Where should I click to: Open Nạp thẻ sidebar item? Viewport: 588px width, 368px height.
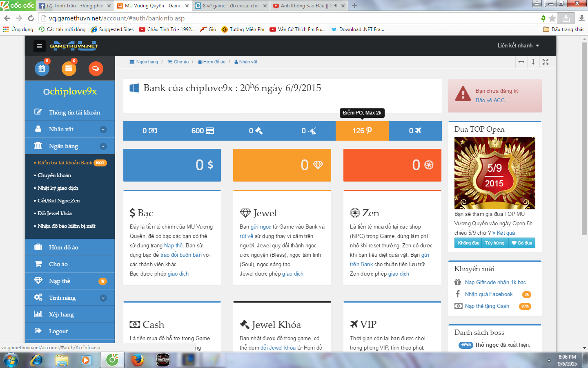pyautogui.click(x=70, y=281)
